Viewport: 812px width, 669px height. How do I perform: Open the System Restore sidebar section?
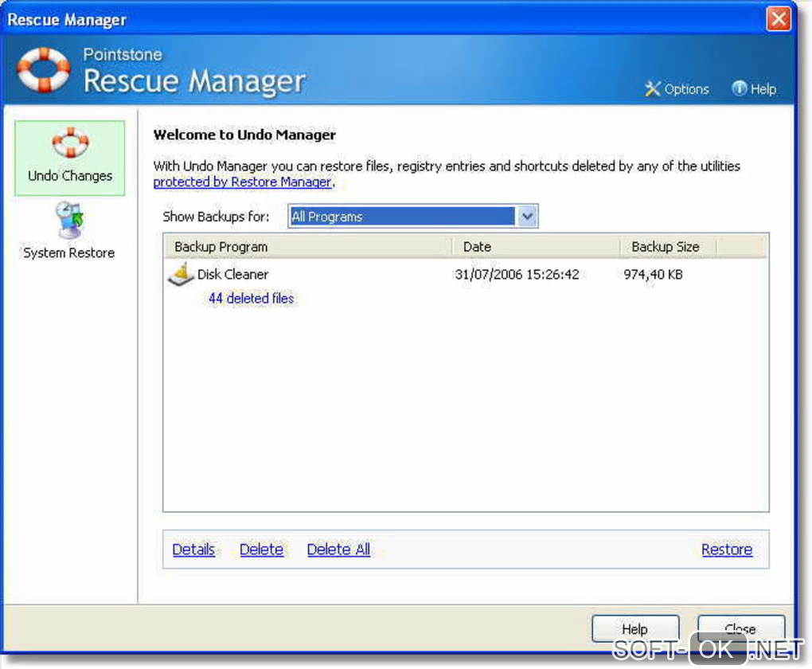(x=69, y=231)
